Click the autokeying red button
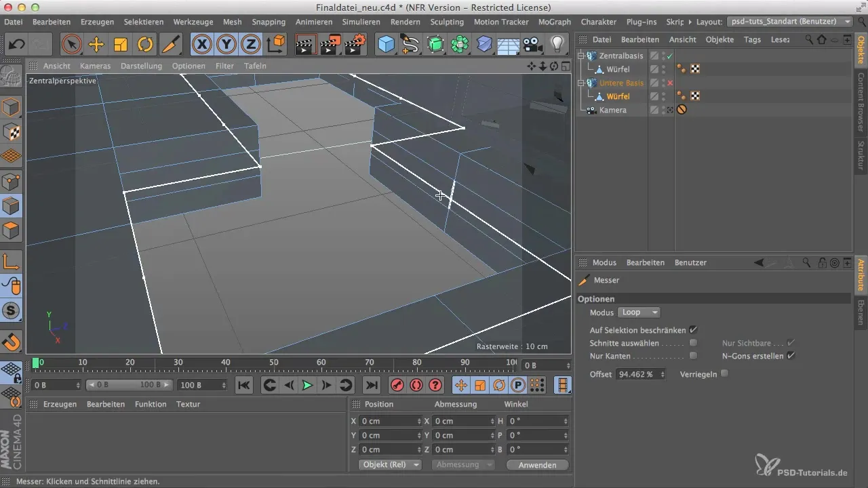 pos(416,385)
